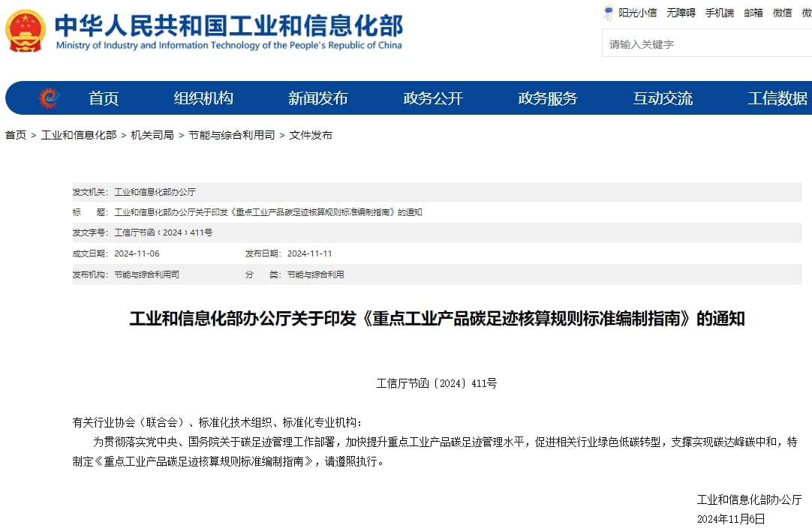Open the 政务服务 menu item
812x528 pixels.
[x=548, y=98]
